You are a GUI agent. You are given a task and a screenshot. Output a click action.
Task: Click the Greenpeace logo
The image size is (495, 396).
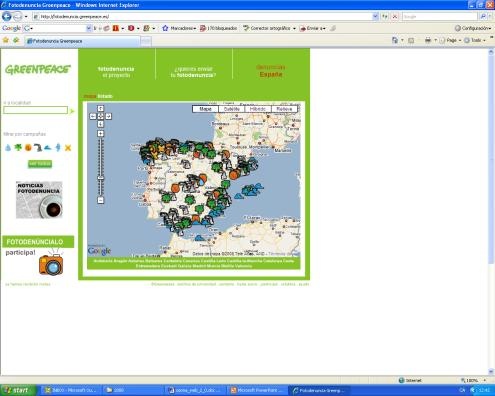(38, 69)
